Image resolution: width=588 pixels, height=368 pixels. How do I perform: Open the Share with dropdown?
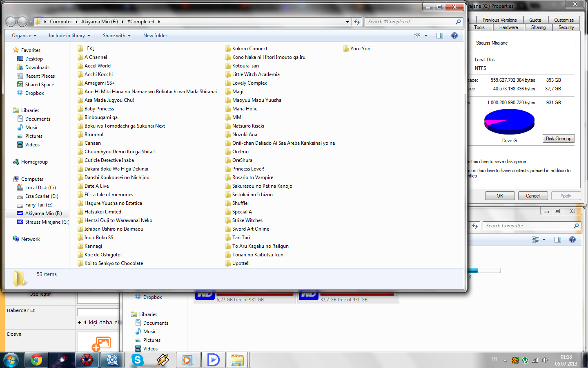click(117, 36)
